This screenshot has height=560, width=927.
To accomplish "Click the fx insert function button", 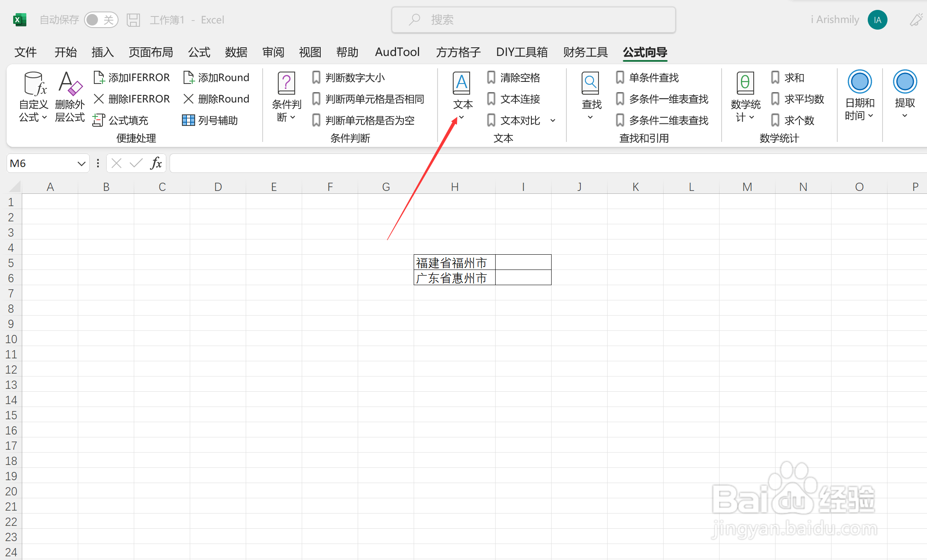I will tap(156, 164).
